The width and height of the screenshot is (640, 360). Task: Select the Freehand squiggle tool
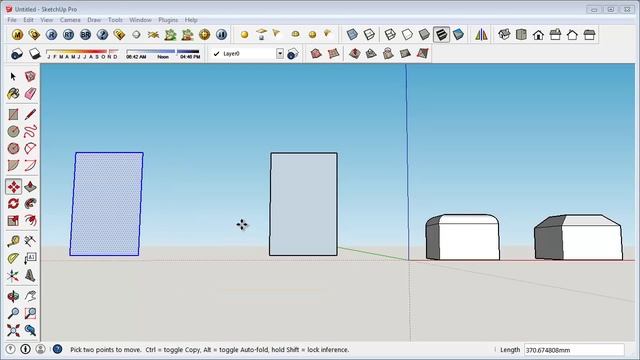[30, 131]
